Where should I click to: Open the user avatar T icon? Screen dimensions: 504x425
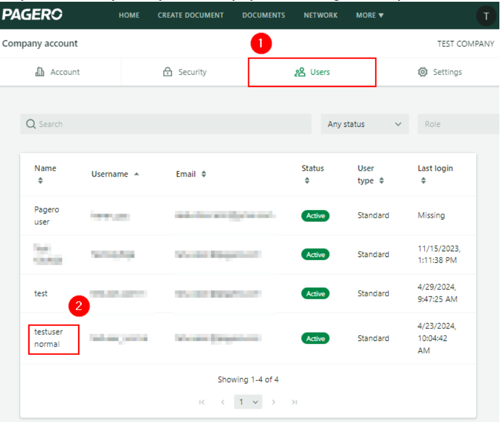[485, 16]
